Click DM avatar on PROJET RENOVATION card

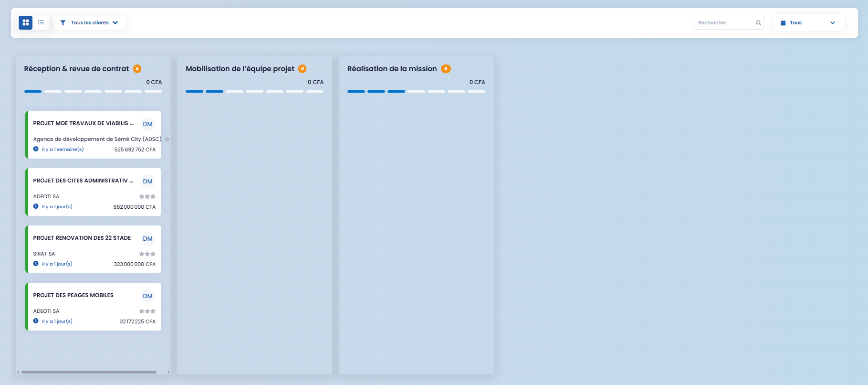coord(148,239)
